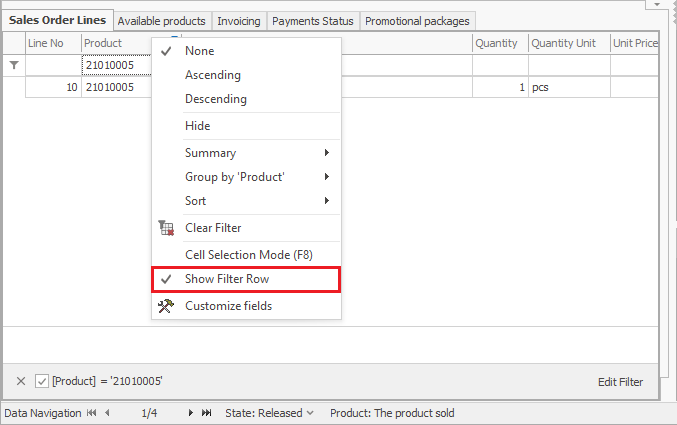The width and height of the screenshot is (677, 425).
Task: Click the Customize fields tools icon
Action: click(167, 306)
